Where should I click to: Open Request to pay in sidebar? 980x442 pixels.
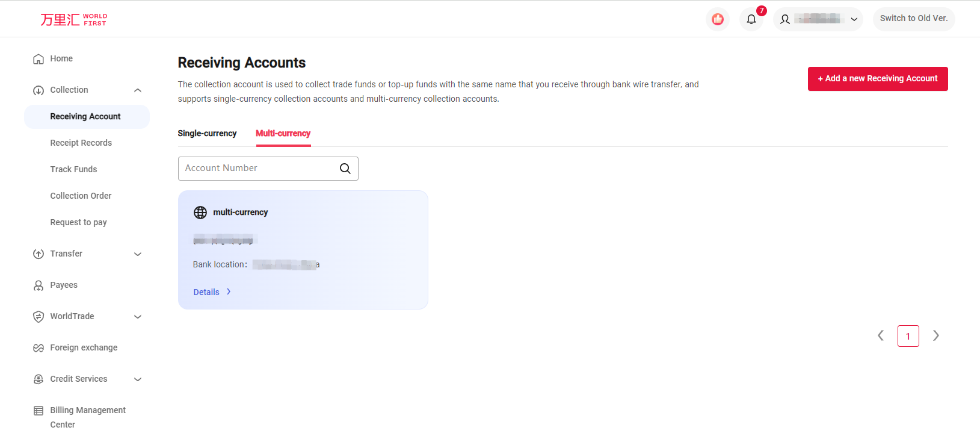pos(79,223)
